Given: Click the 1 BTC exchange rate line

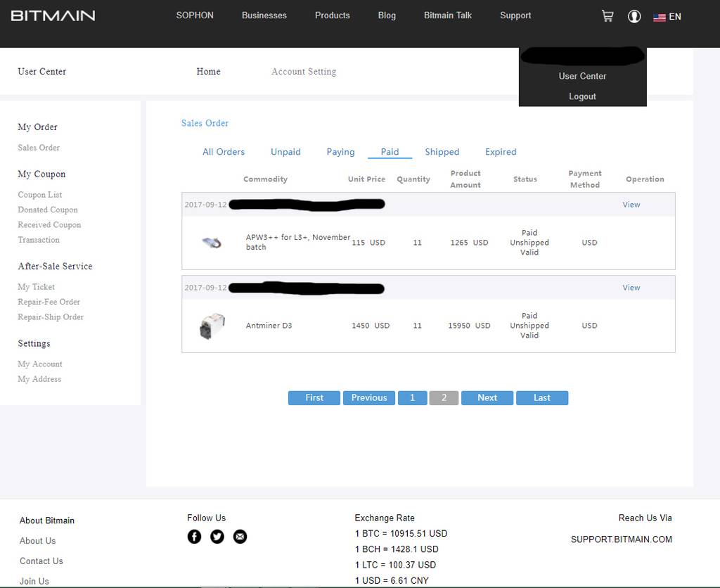Looking at the screenshot, I should pyautogui.click(x=401, y=534).
